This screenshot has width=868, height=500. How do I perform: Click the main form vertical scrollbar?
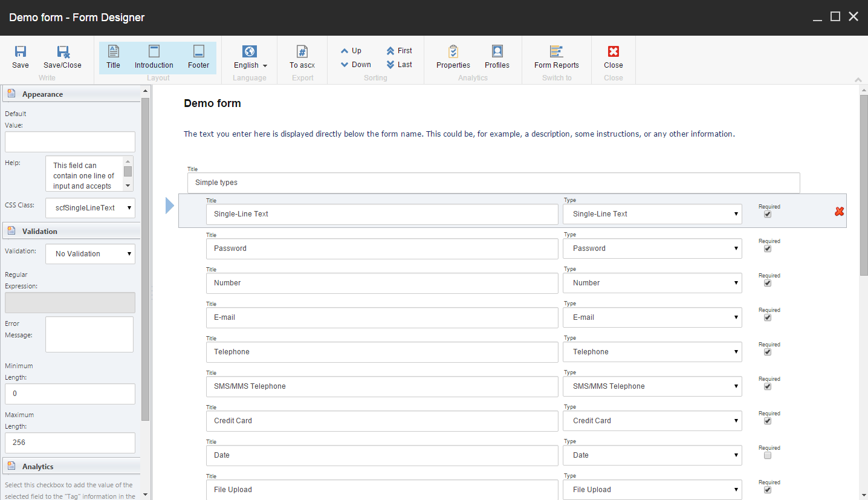click(x=864, y=185)
